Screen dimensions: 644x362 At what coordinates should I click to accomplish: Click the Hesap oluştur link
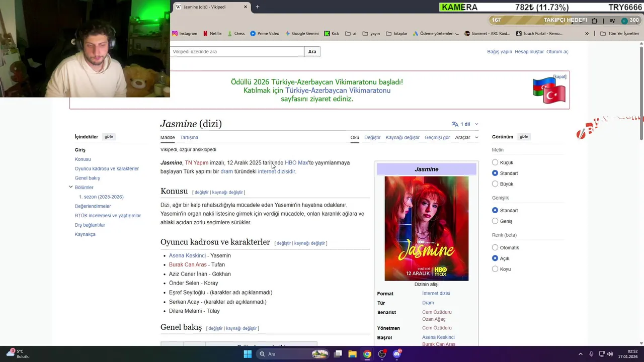[529, 52]
